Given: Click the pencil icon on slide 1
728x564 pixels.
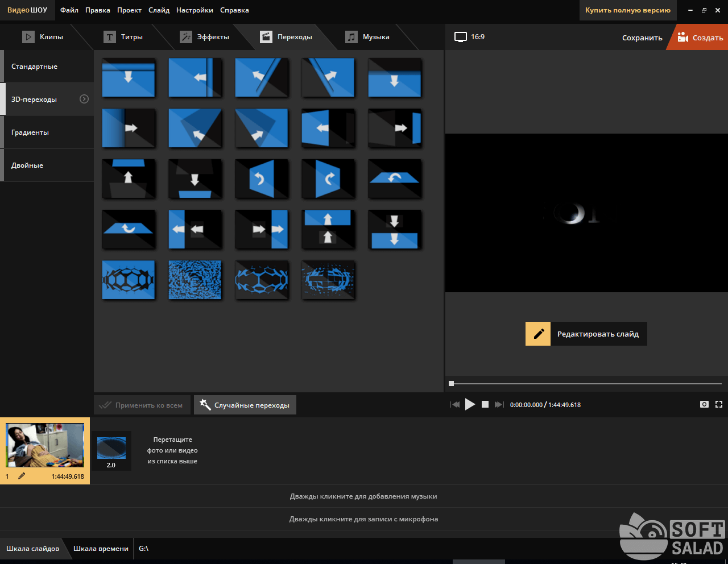Looking at the screenshot, I should (22, 476).
